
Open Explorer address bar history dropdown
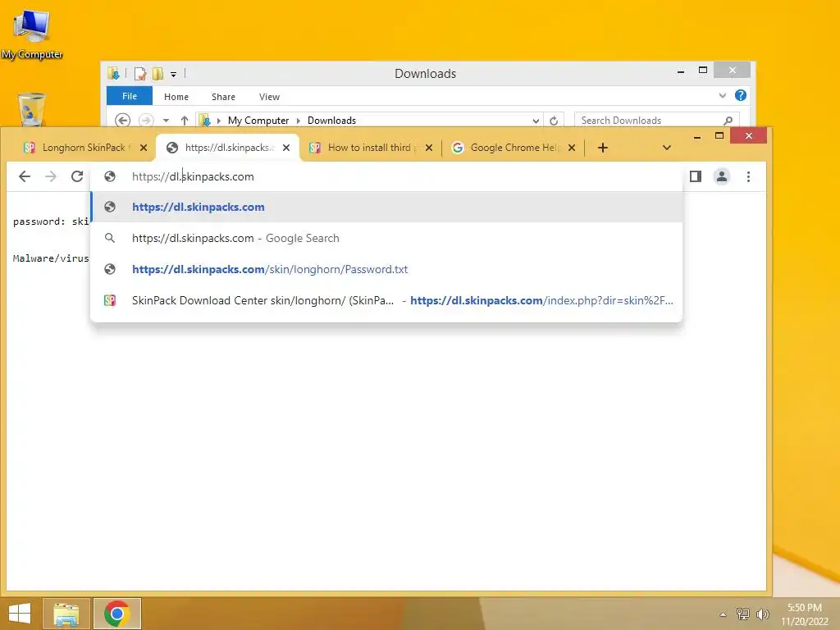coord(535,121)
